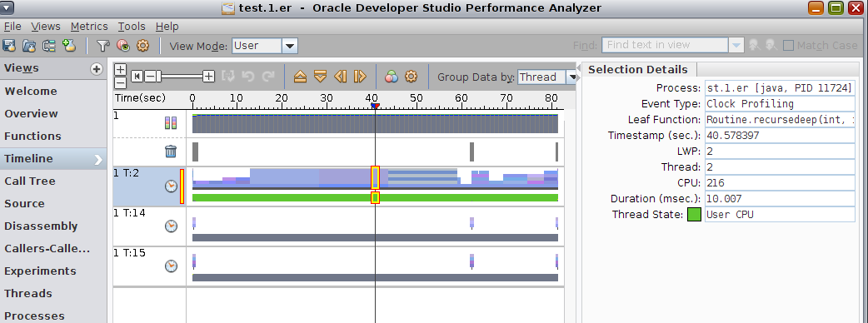Image resolution: width=868 pixels, height=323 pixels.
Task: Open the Metrics menu
Action: click(89, 26)
